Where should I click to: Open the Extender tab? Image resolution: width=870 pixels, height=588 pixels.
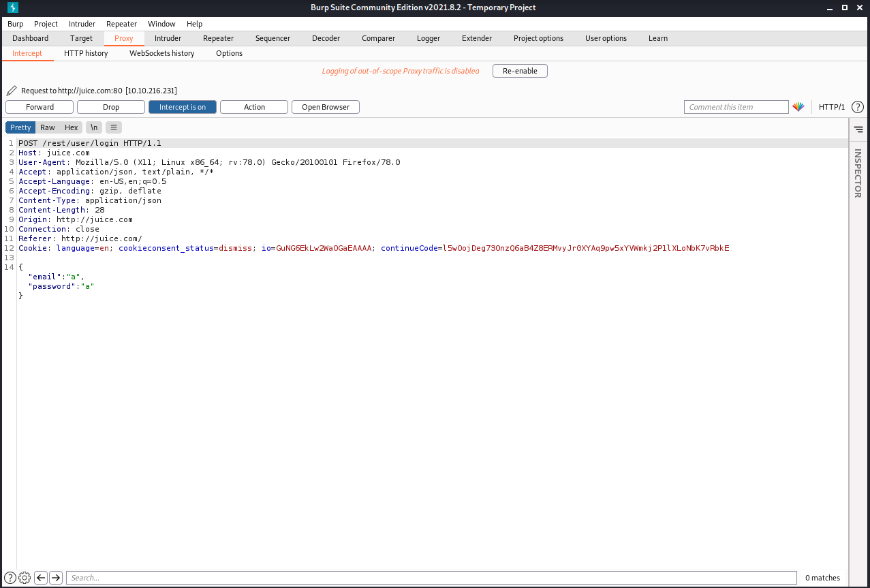477,38
